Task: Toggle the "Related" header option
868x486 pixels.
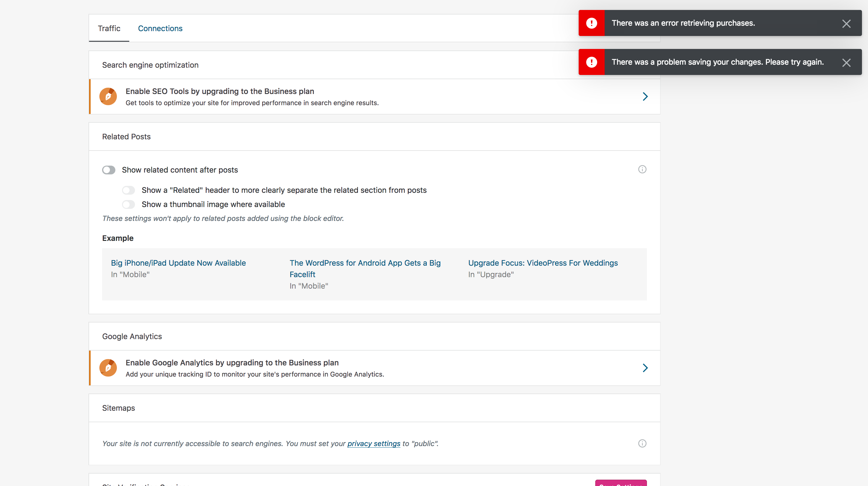Action: [128, 190]
